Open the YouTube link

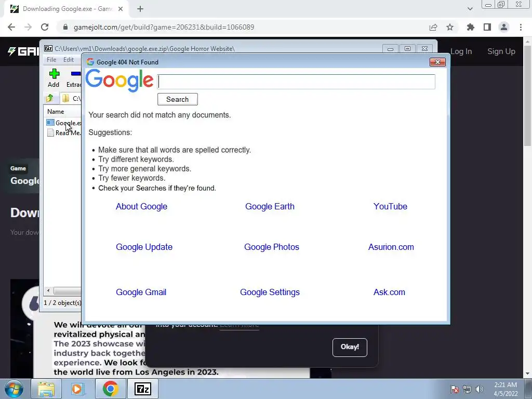[x=390, y=206]
